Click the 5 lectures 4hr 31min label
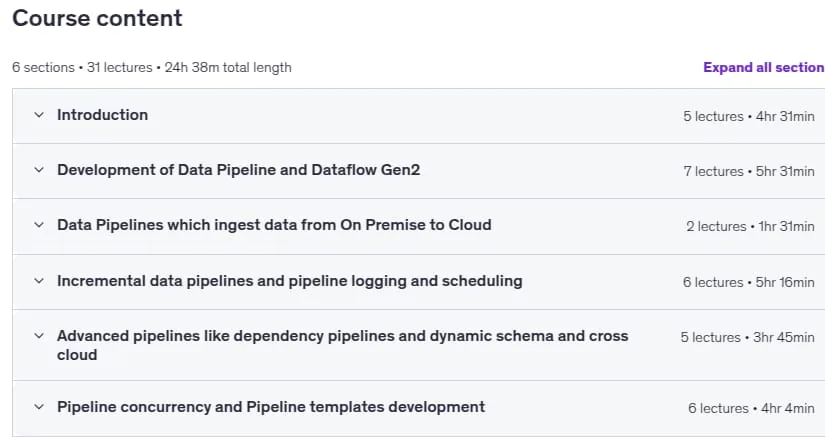825x437 pixels. [x=749, y=116]
